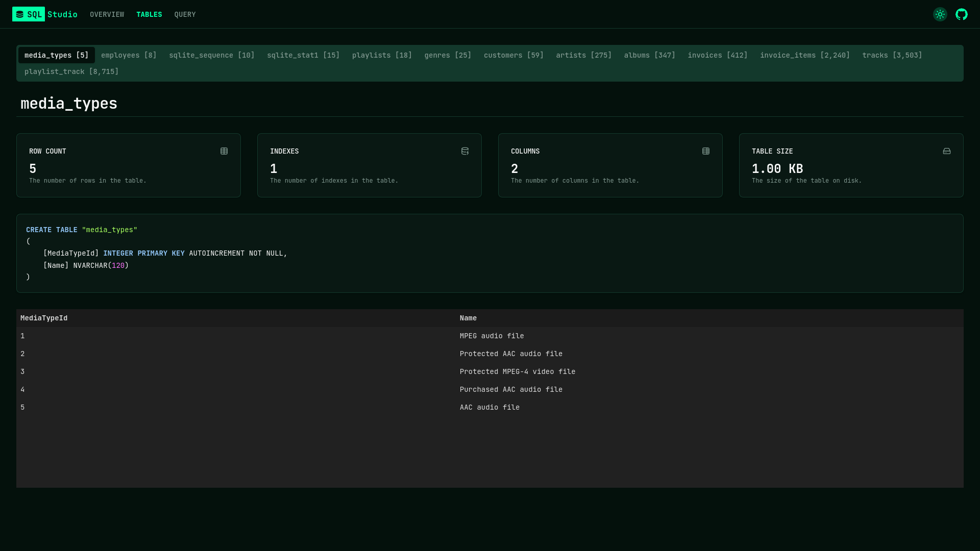Screen dimensions: 980x551
Task: Click the SQL Studio title link
Action: [62, 14]
